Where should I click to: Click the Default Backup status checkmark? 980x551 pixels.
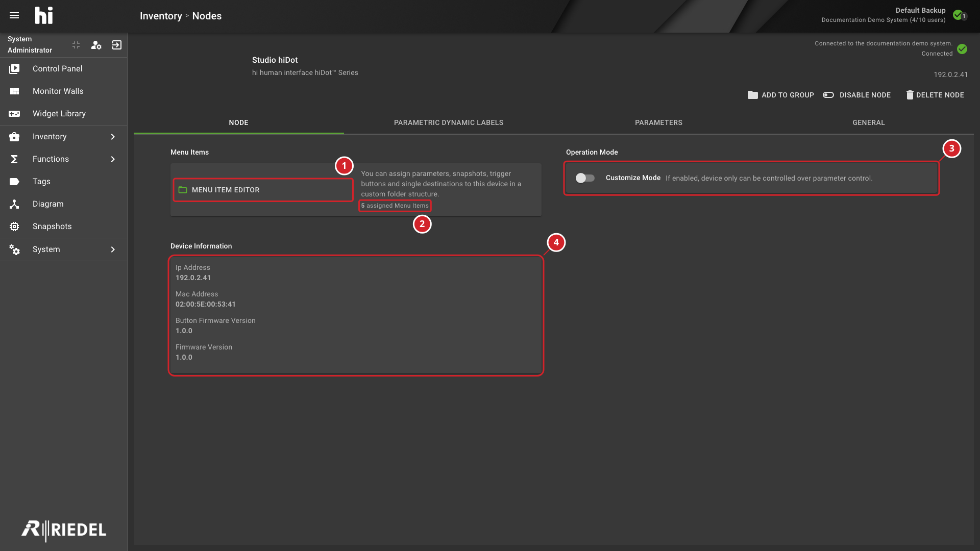tap(959, 15)
